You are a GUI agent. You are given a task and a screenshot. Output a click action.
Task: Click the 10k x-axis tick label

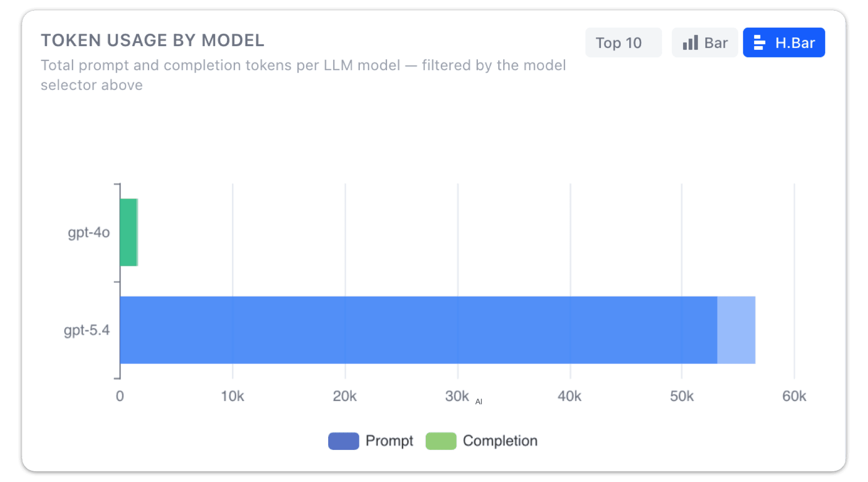(x=232, y=396)
